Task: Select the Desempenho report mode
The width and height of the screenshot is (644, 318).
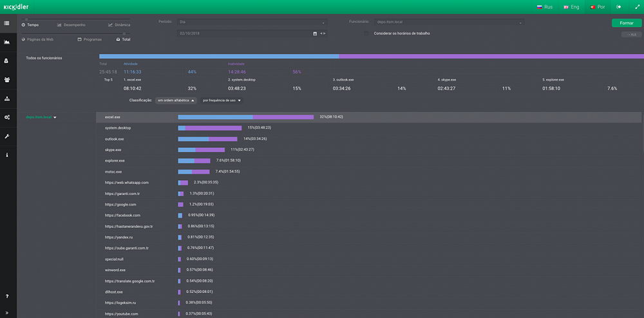Action: [x=71, y=25]
